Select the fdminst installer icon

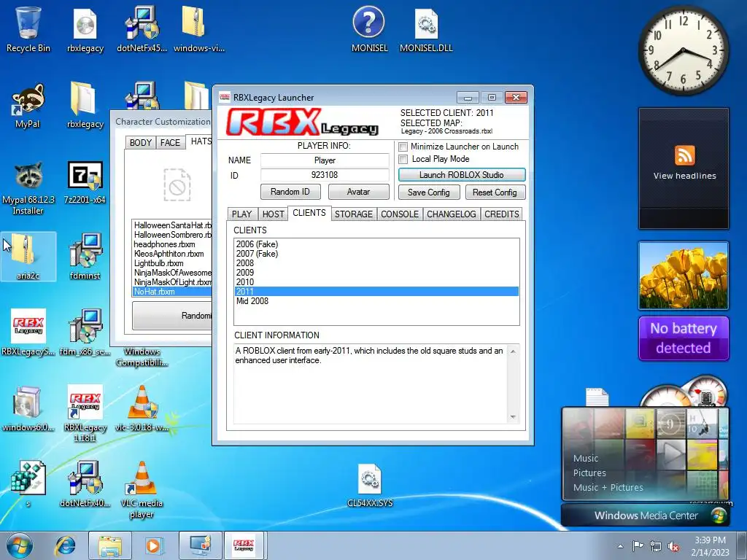[85, 257]
